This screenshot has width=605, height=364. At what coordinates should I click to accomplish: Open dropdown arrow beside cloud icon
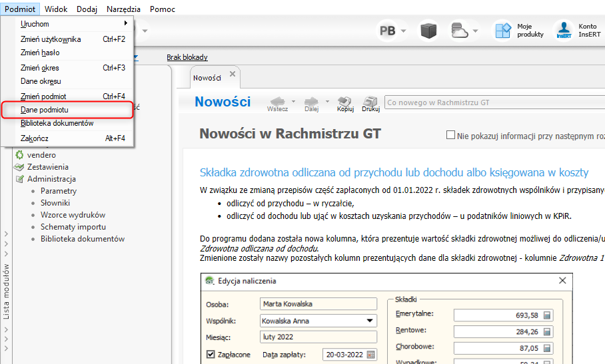pos(475,31)
